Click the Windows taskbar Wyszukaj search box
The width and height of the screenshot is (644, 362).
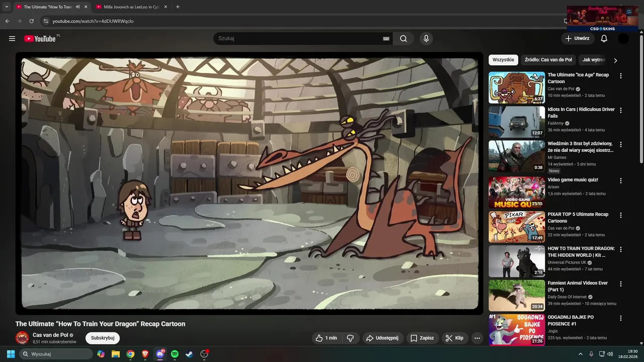pyautogui.click(x=56, y=354)
